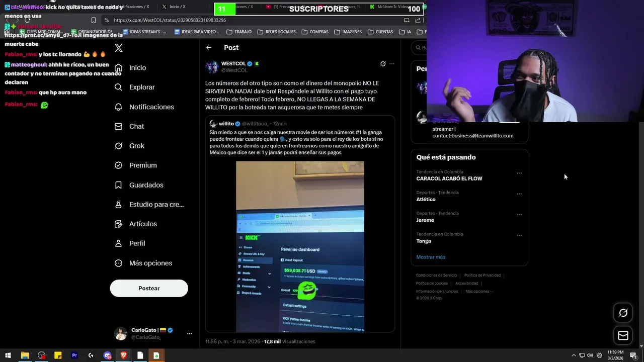Viewport: 644px width, 362px height.
Task: Open Notificaciones in the sidebar
Action: (x=144, y=107)
